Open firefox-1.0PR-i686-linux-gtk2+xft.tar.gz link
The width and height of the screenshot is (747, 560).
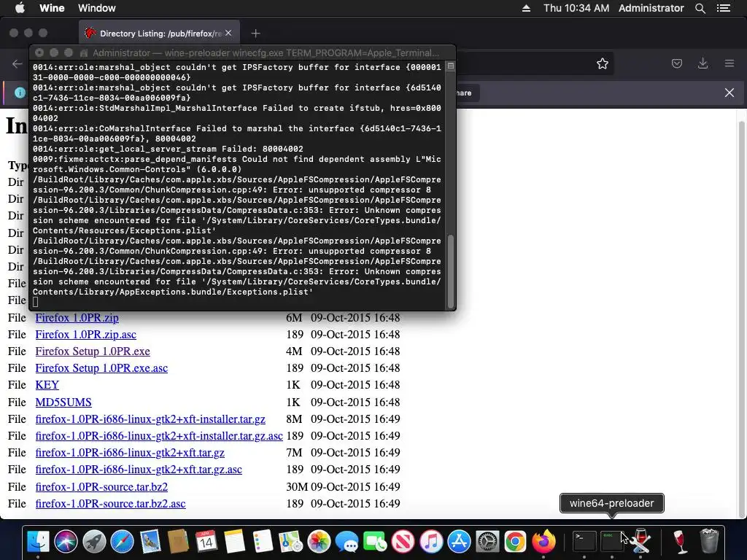click(x=130, y=452)
